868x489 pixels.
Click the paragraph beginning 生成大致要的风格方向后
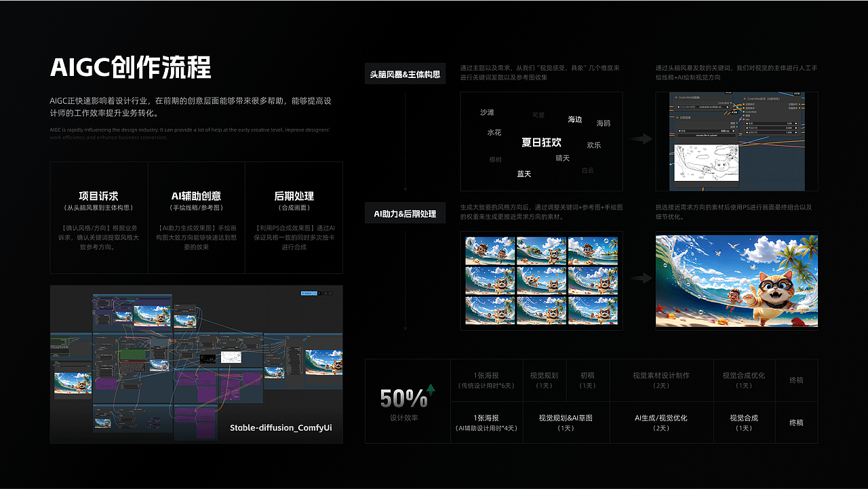pyautogui.click(x=541, y=212)
